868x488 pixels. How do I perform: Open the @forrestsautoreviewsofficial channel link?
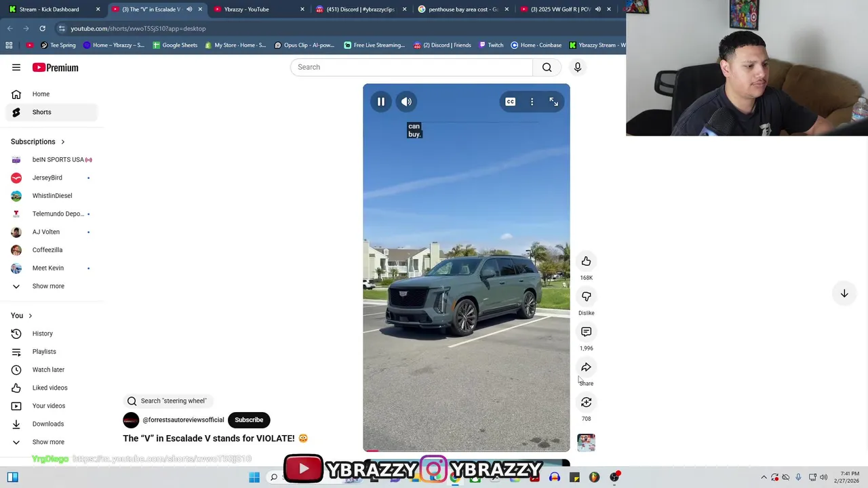tap(183, 420)
